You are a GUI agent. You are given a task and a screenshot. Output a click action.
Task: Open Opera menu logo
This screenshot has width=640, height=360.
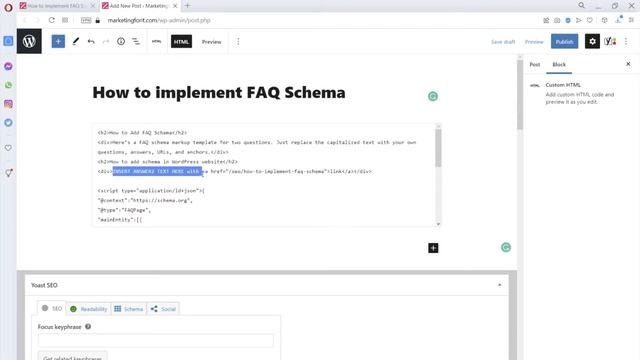tap(8, 7)
